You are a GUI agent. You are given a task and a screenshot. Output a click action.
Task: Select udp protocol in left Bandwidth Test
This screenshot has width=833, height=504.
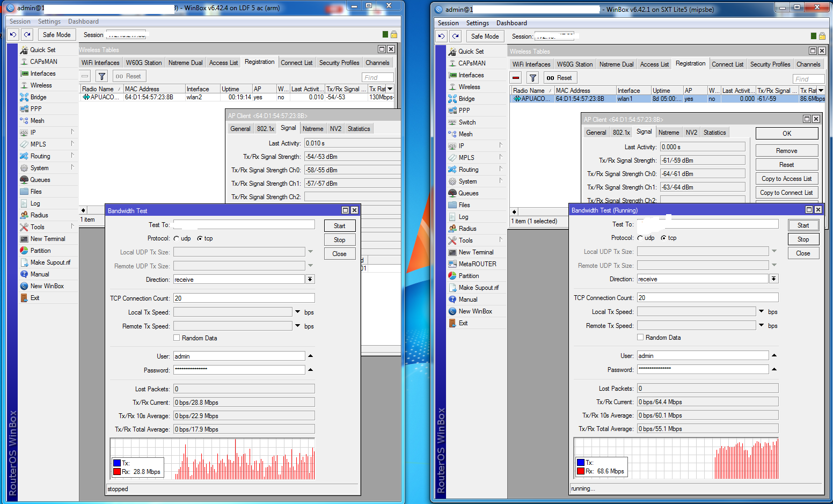(177, 239)
